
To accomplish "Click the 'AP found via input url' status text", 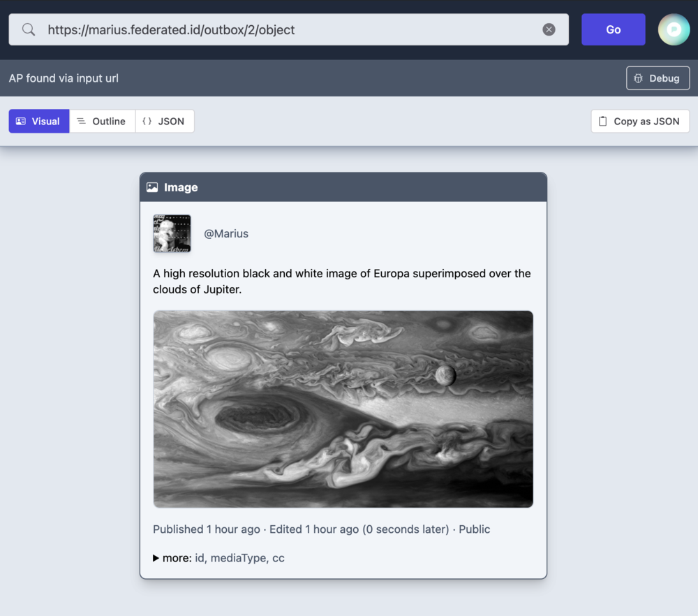I will [x=64, y=78].
